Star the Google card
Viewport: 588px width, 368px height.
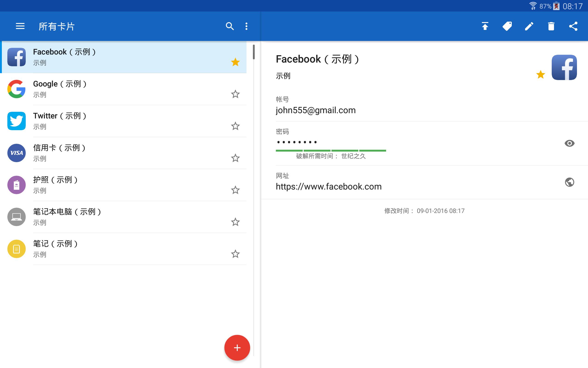coord(235,94)
